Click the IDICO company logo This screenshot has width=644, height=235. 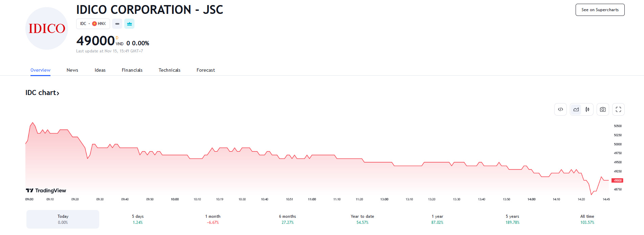pos(47,28)
